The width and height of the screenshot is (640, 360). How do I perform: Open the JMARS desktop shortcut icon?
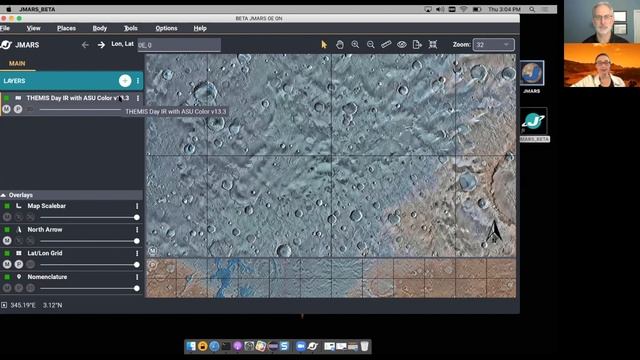(x=532, y=73)
